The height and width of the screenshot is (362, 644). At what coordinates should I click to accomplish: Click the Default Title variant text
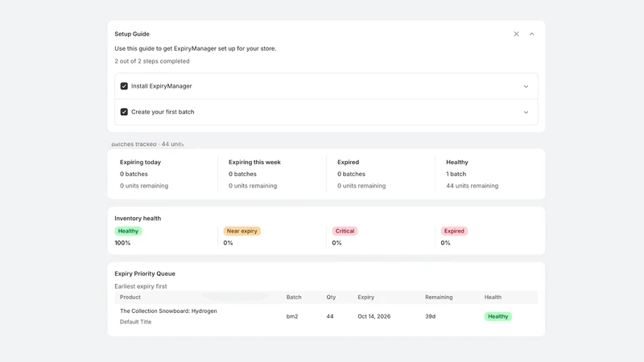(x=135, y=322)
